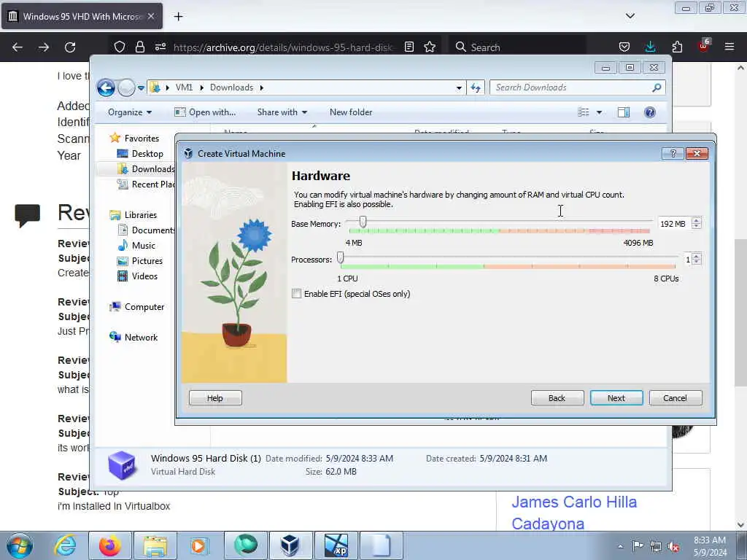
Task: Toggle Firefox reader view icon
Action: [409, 47]
